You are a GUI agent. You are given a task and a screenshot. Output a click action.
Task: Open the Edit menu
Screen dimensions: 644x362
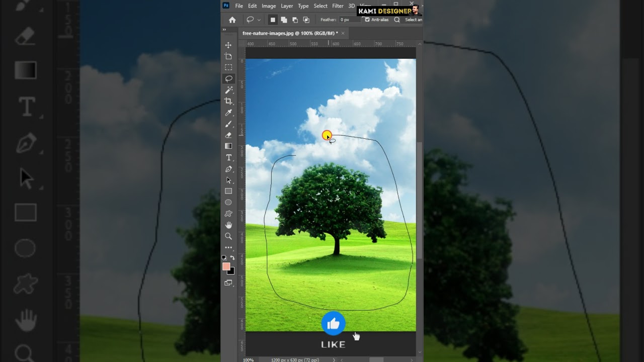(x=252, y=6)
